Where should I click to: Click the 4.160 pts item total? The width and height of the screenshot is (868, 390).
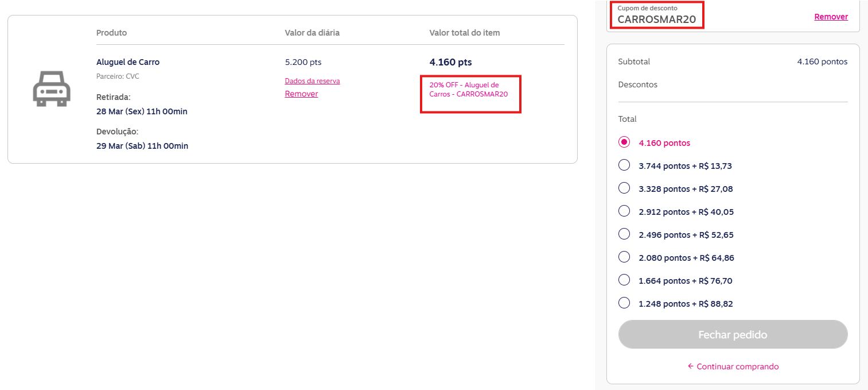coord(450,62)
